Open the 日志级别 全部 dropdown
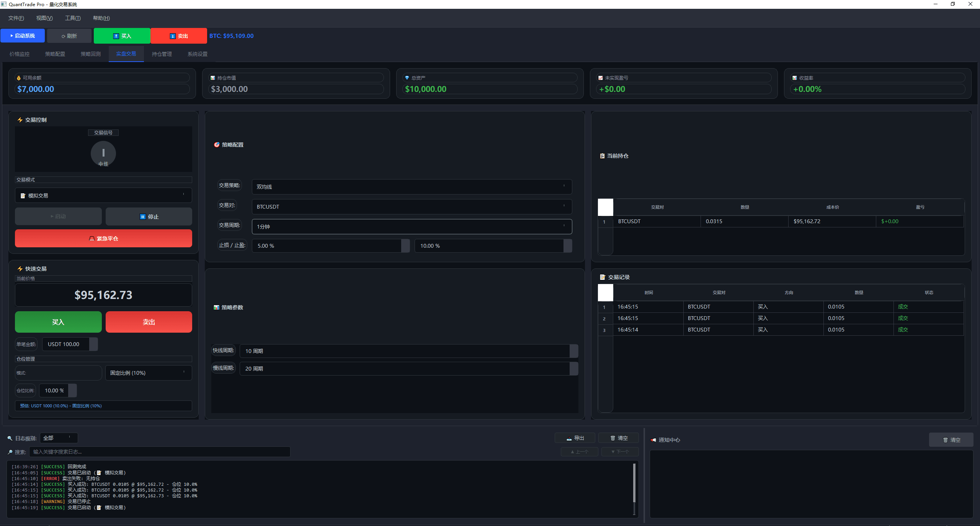 click(x=58, y=438)
